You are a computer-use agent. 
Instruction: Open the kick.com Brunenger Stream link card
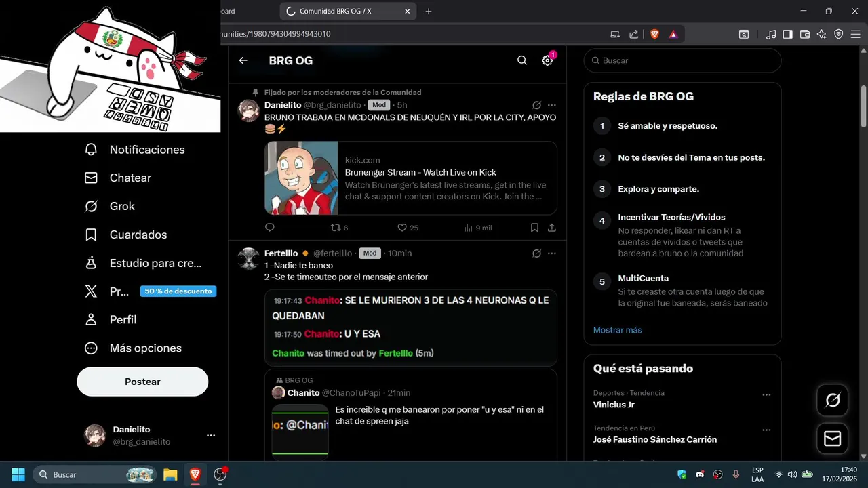coord(411,178)
